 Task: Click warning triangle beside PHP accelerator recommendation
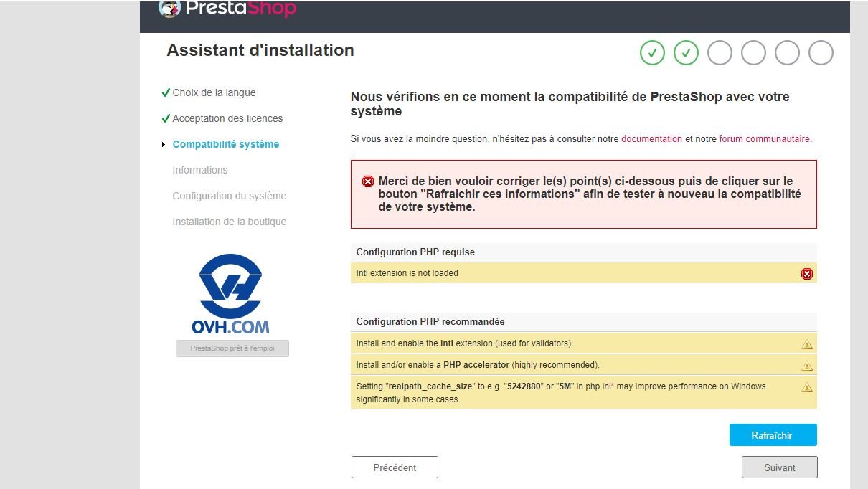point(807,366)
